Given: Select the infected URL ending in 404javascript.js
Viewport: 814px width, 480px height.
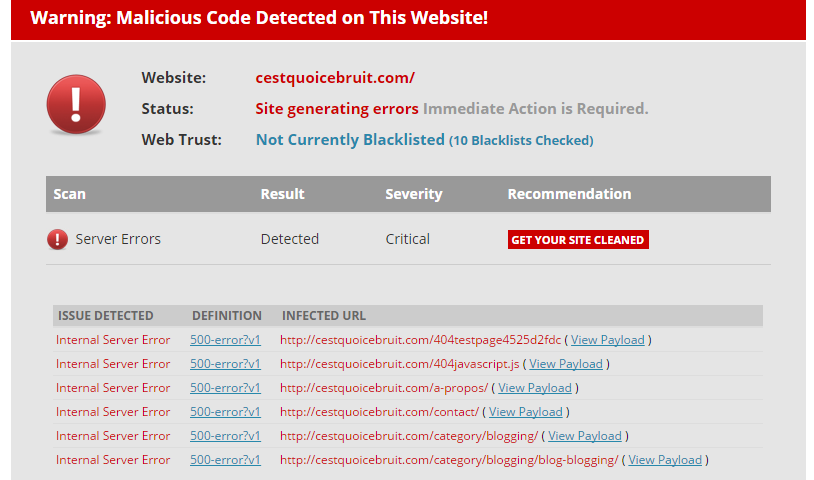Looking at the screenshot, I should (400, 364).
